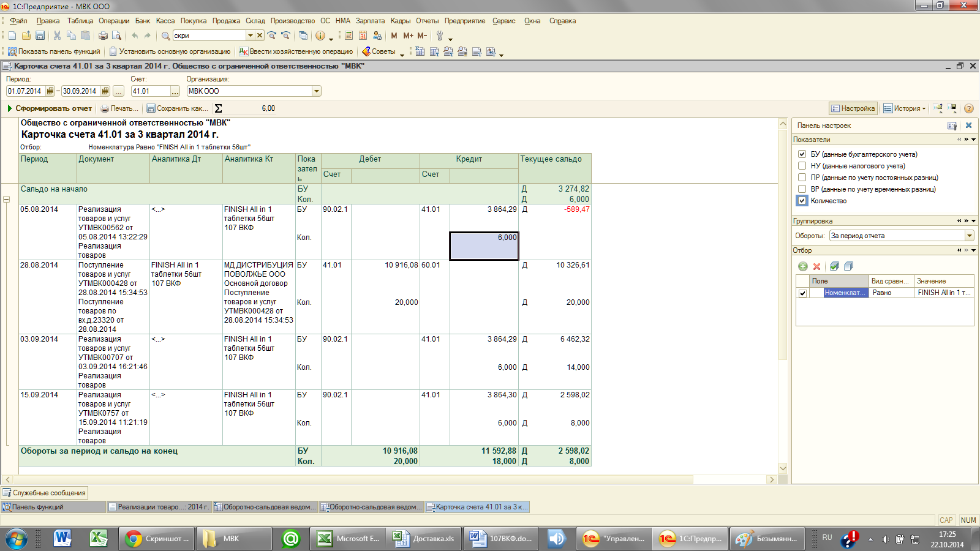Expand the Обороты grouping dropdown
The height and width of the screenshot is (551, 980).
point(970,236)
